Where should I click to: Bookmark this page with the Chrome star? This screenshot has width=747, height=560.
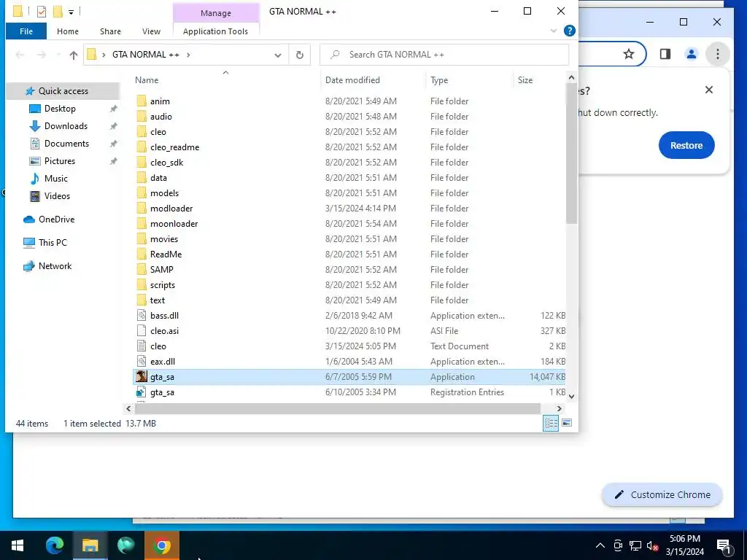(x=629, y=54)
